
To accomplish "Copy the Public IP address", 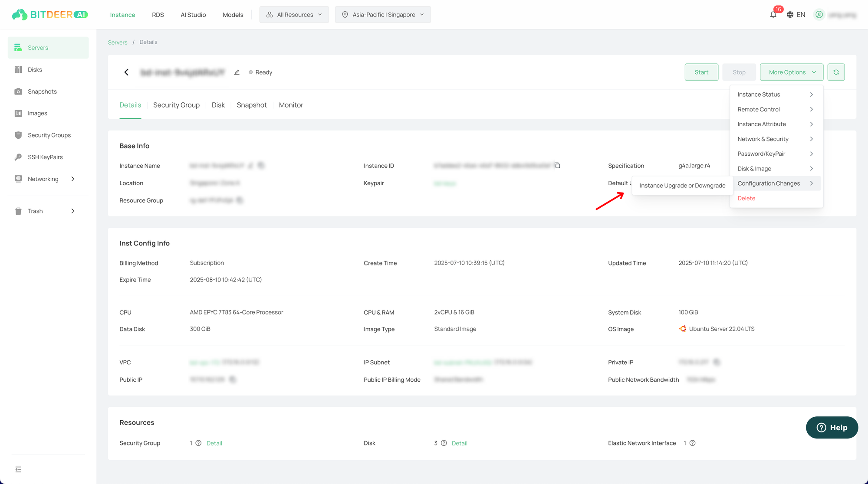I will click(233, 379).
